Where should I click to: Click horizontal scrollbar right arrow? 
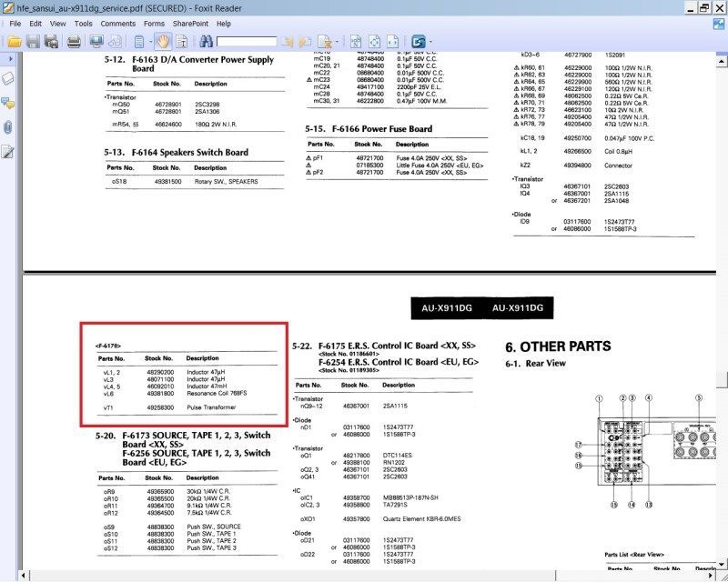(x=711, y=576)
